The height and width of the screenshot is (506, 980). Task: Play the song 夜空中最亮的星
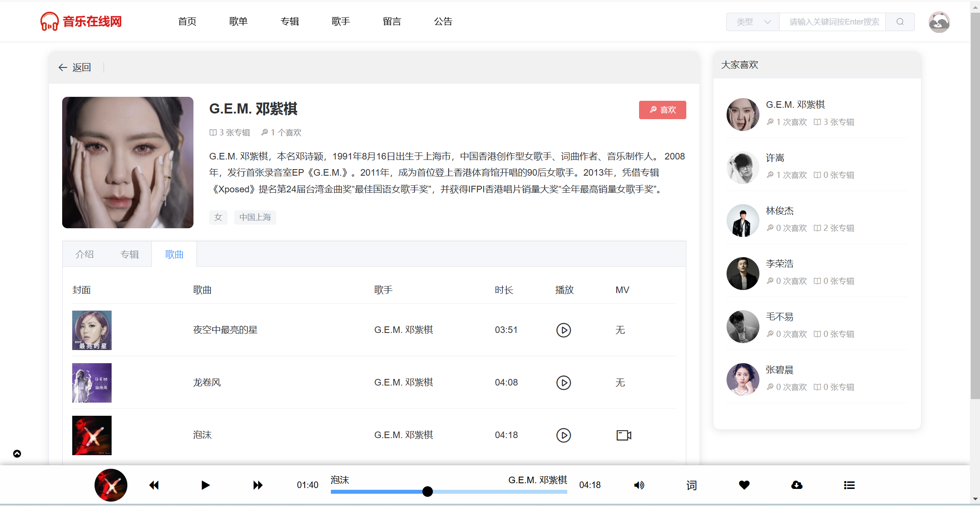tap(563, 330)
